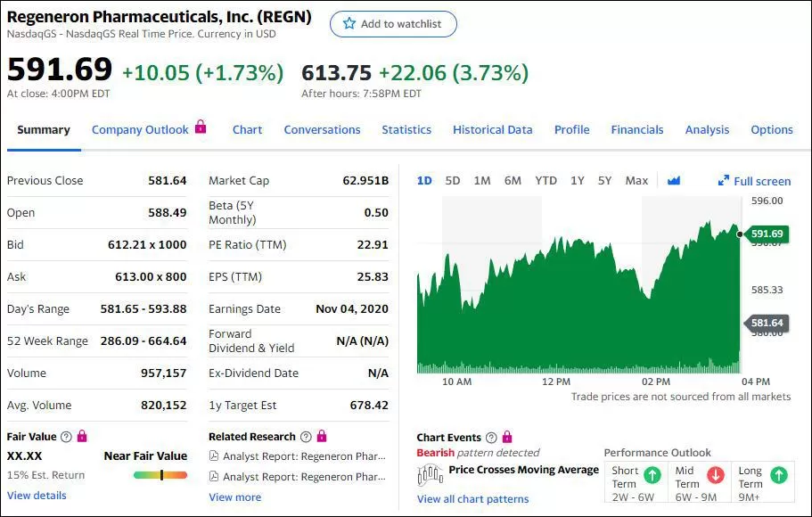Click View more under Related Research
The width and height of the screenshot is (812, 517).
235,497
